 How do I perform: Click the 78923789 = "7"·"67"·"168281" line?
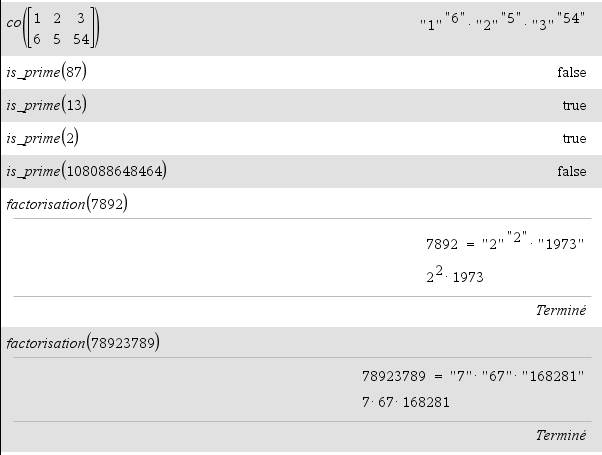473,376
